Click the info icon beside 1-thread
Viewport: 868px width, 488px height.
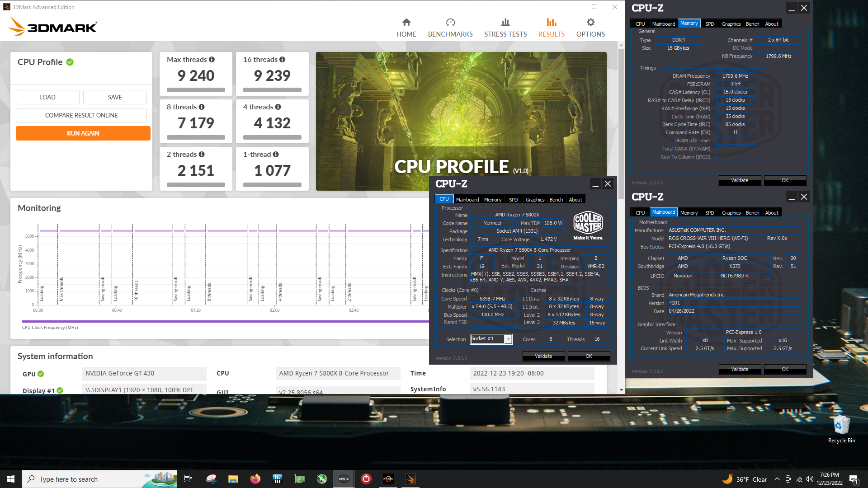[276, 155]
